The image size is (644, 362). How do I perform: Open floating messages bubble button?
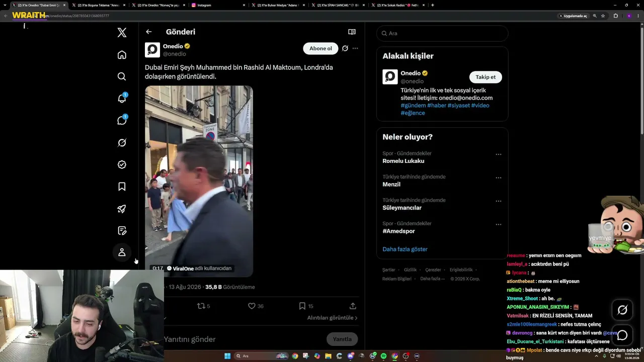click(622, 335)
